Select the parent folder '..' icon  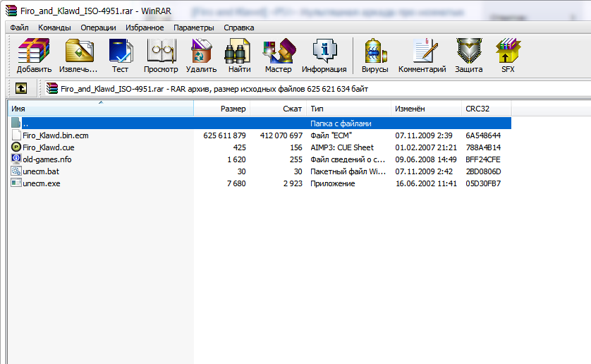point(16,123)
